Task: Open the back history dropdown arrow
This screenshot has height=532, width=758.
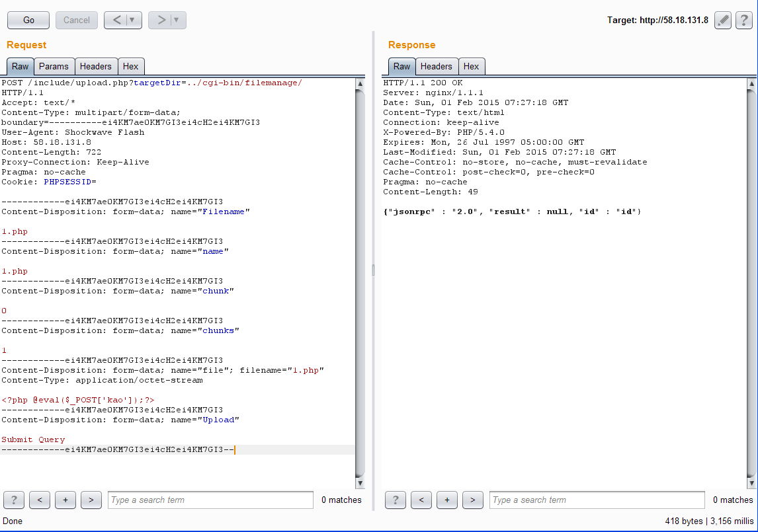Action: (133, 20)
